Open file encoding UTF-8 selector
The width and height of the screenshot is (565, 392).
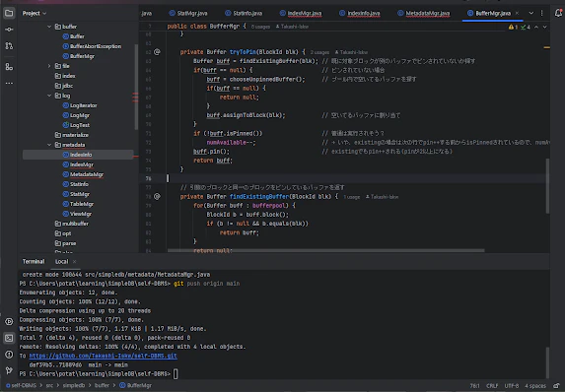click(512, 385)
